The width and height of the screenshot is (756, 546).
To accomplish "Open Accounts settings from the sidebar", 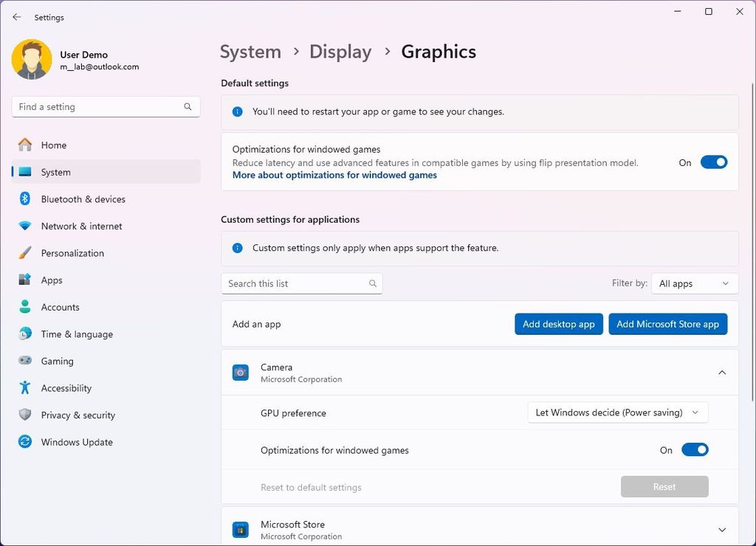I will click(x=60, y=307).
